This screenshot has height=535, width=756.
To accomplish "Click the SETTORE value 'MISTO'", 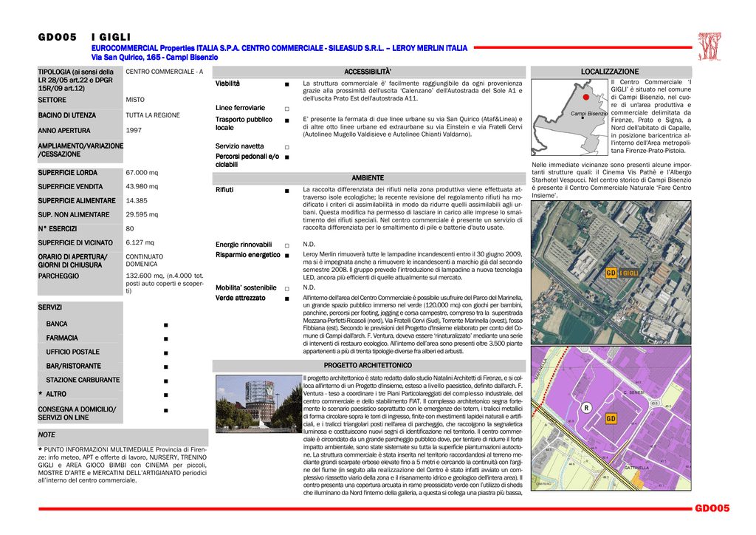I will pos(135,99).
